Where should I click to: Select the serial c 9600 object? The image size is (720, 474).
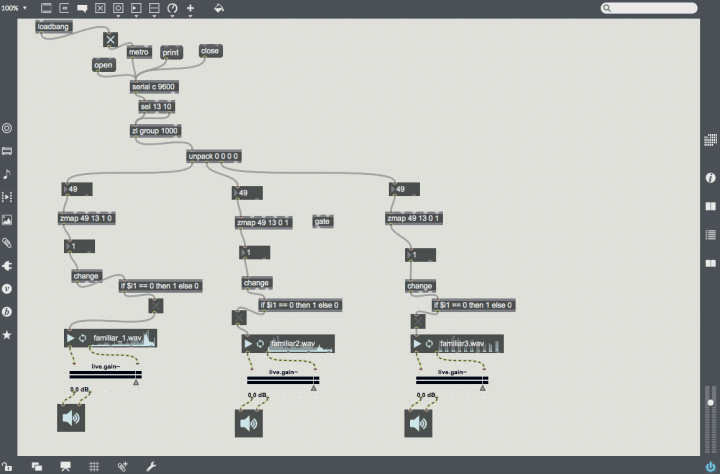point(154,87)
